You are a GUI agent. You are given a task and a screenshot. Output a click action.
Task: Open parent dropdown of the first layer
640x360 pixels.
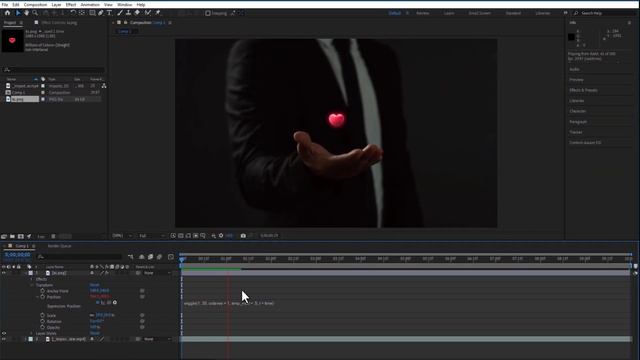tap(157, 273)
